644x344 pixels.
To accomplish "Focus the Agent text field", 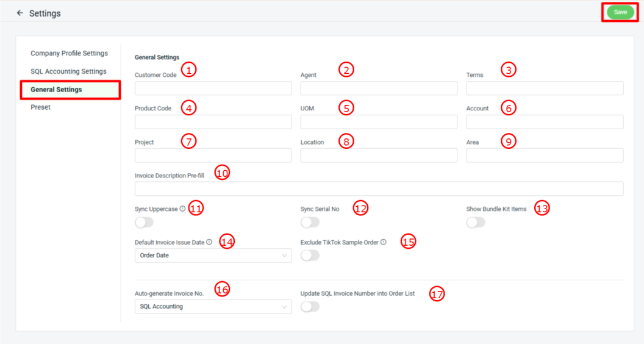I will [x=379, y=88].
